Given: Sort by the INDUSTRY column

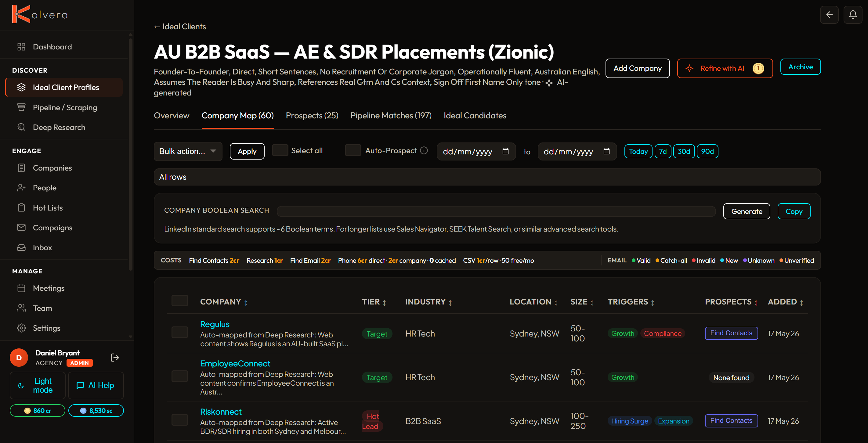Looking at the screenshot, I should [x=429, y=302].
